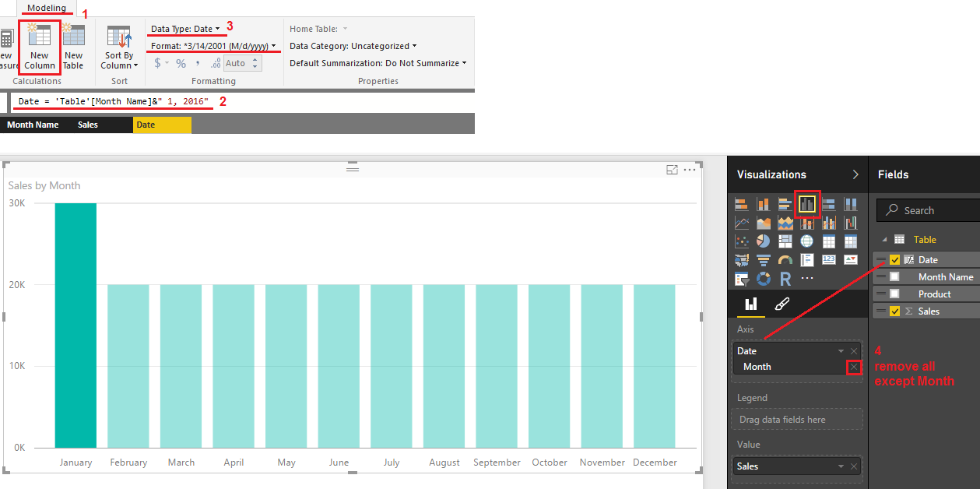Remove Sales from the Value well

pyautogui.click(x=854, y=466)
